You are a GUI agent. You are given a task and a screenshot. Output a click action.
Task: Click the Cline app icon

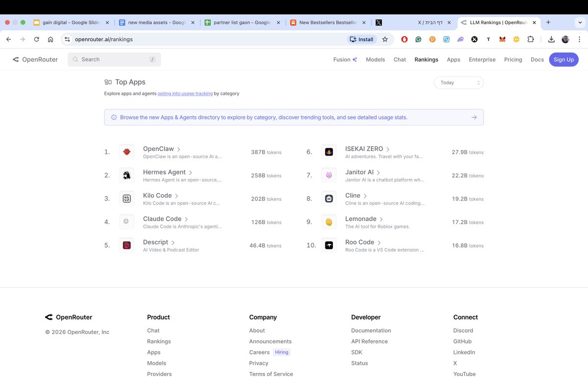tap(329, 199)
